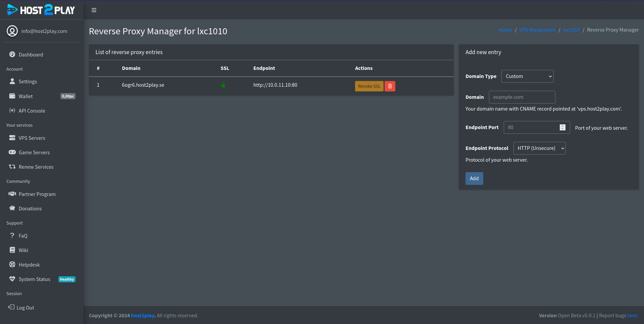Open account Settings
The width and height of the screenshot is (644, 324).
click(x=42, y=81)
